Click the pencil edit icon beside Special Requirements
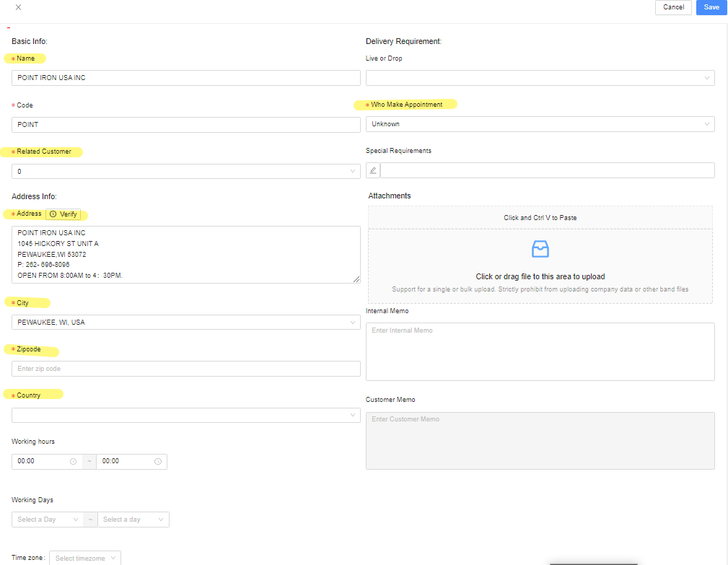Screen dimensions: 728x565 click(x=373, y=170)
